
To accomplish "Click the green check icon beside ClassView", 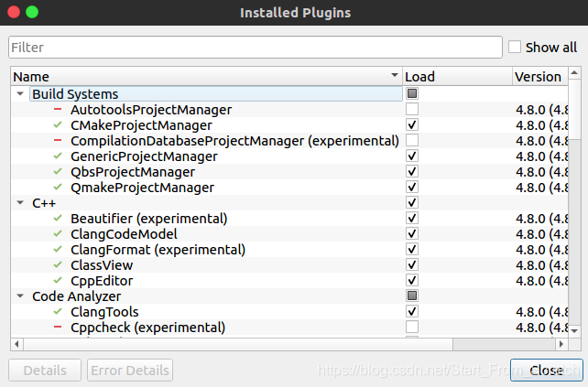I will pos(58,265).
